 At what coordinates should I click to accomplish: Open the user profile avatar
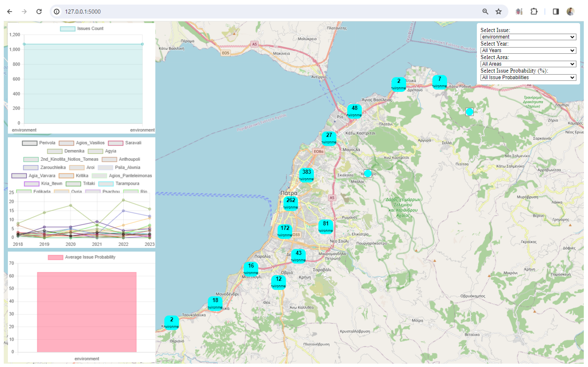click(570, 11)
